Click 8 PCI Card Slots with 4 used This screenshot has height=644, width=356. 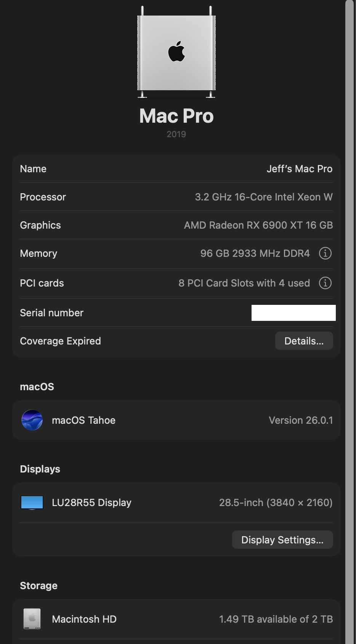[244, 283]
